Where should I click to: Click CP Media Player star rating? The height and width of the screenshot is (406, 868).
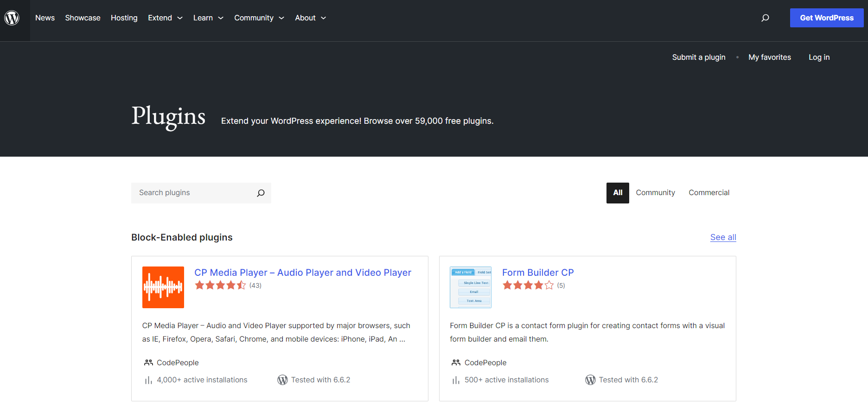coord(220,285)
